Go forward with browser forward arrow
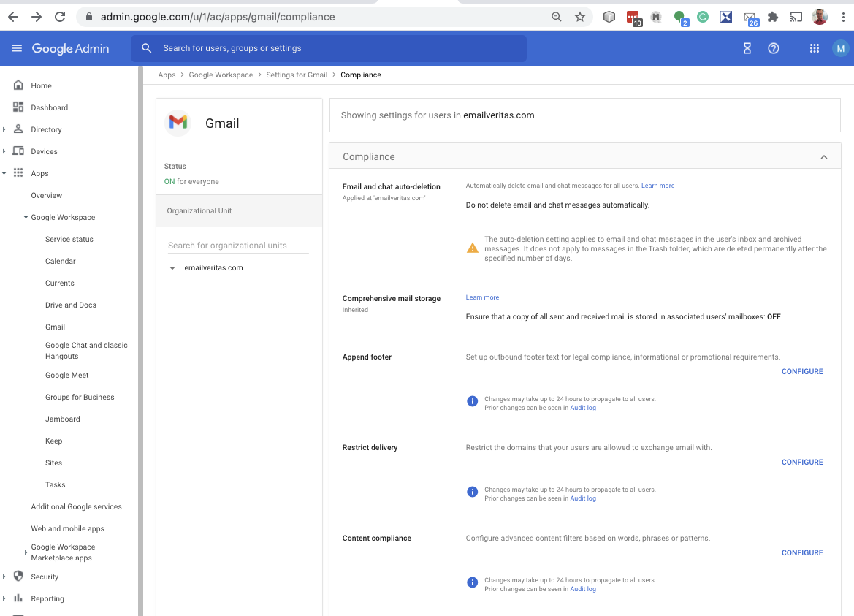Viewport: 854px width, 616px height. coord(37,17)
